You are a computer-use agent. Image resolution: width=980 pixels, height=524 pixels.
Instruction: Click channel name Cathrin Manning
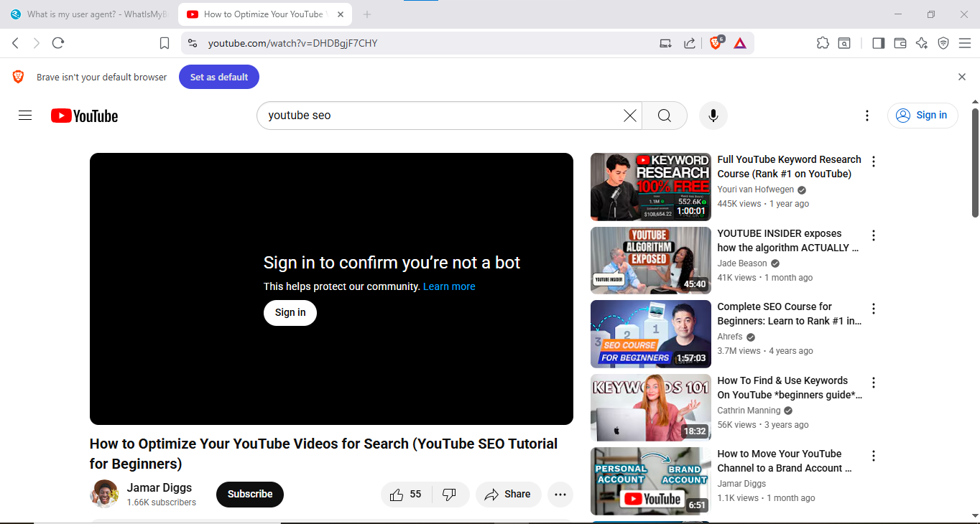pyautogui.click(x=749, y=411)
